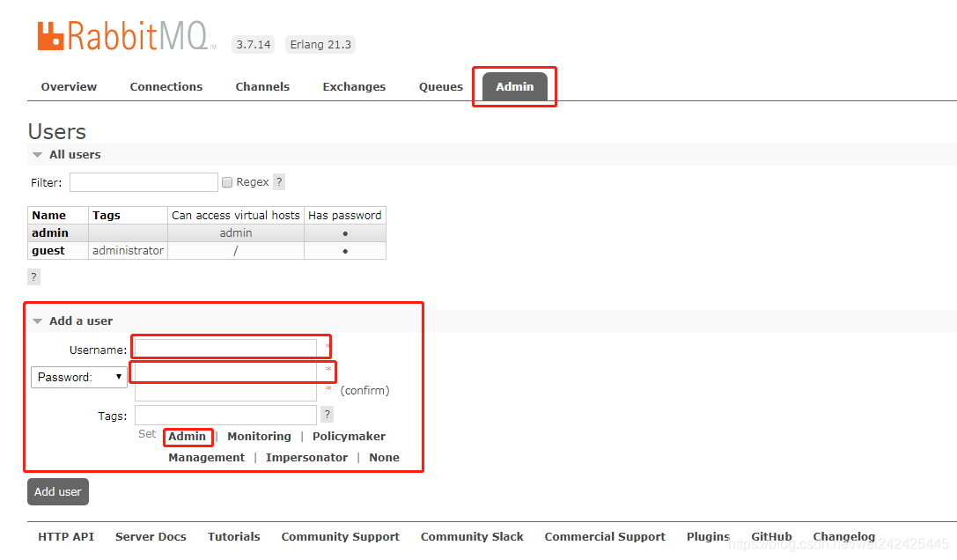Focus the Tags input field

225,416
